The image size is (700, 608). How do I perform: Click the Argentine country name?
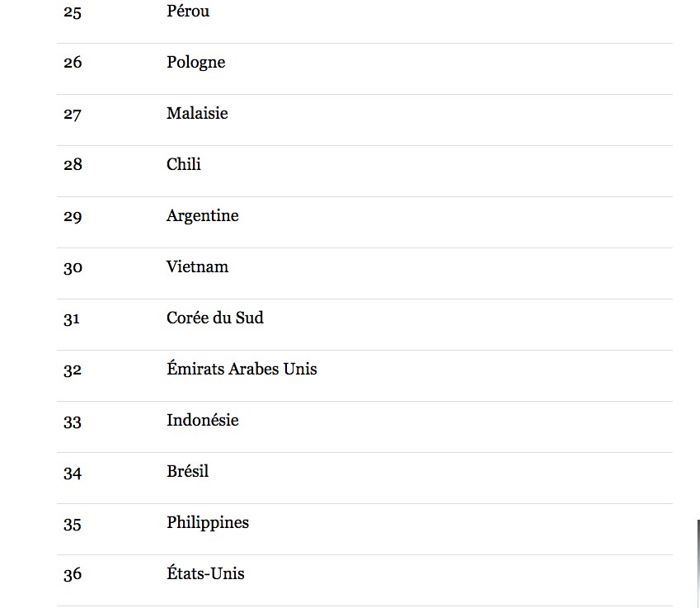click(203, 216)
